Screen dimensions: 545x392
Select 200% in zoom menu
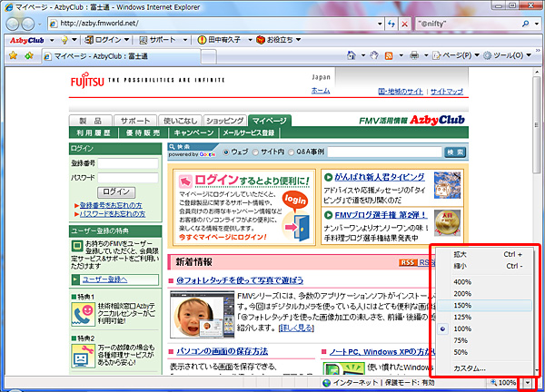[x=485, y=294]
